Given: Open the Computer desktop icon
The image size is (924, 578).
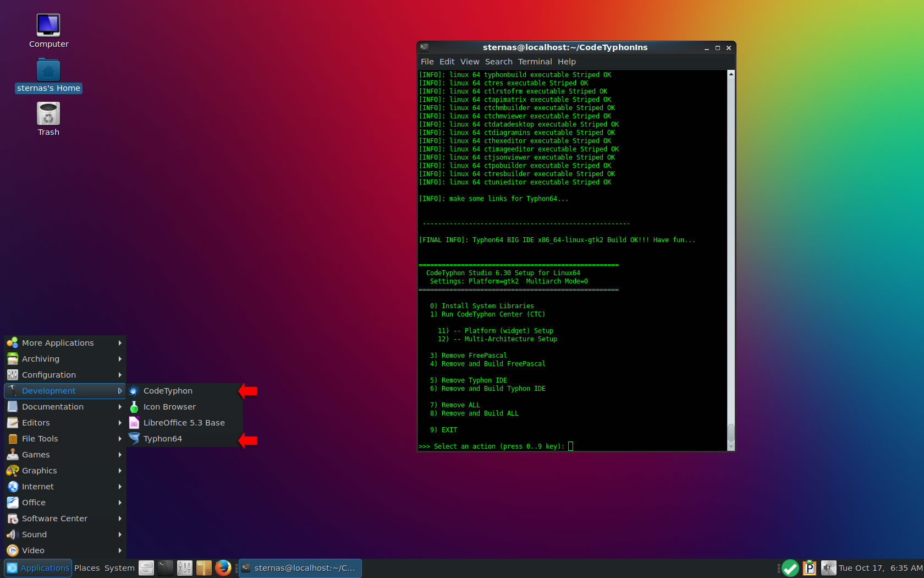Looking at the screenshot, I should [48, 31].
